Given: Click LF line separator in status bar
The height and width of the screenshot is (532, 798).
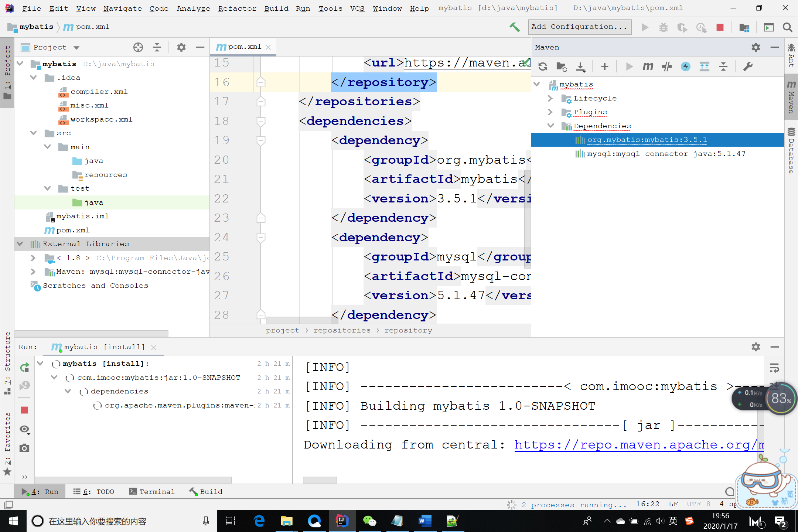Looking at the screenshot, I should [673, 504].
